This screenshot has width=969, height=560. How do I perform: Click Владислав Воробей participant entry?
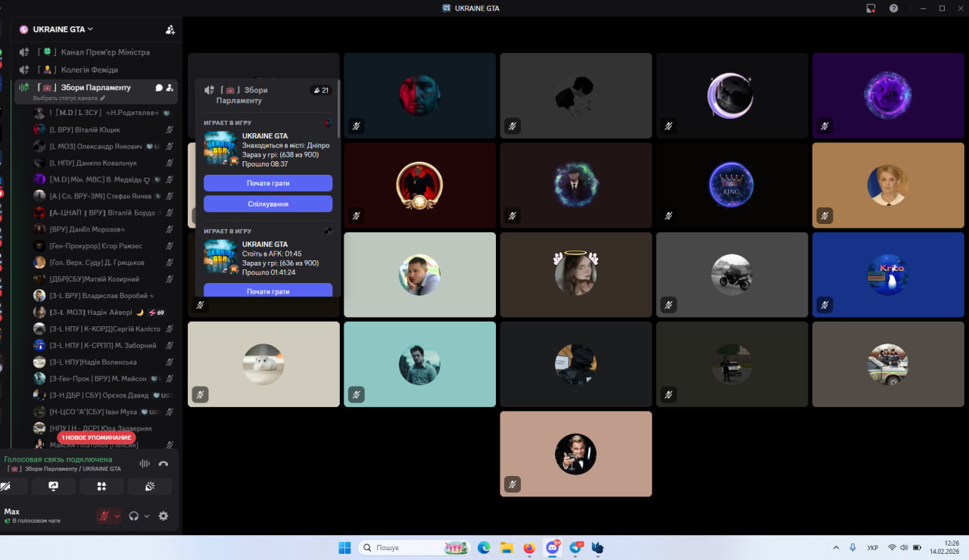click(x=104, y=296)
